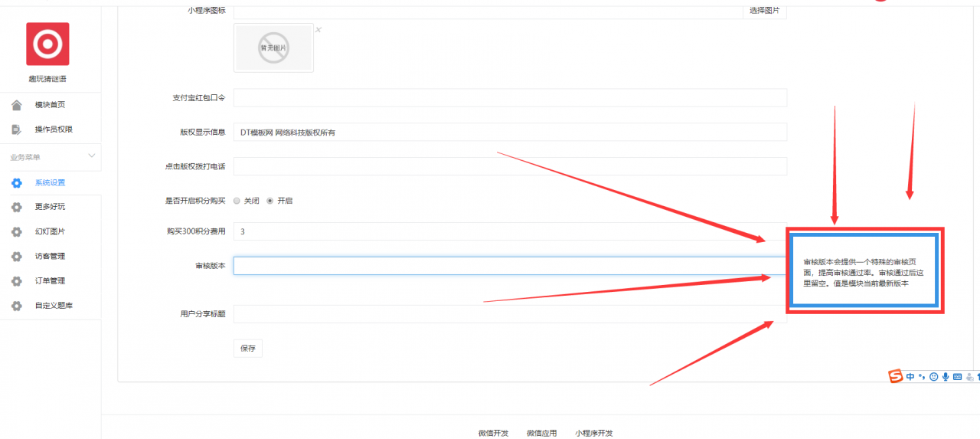Select the 关闭 radio for 积分购买
This screenshot has height=439, width=980.
pos(237,201)
